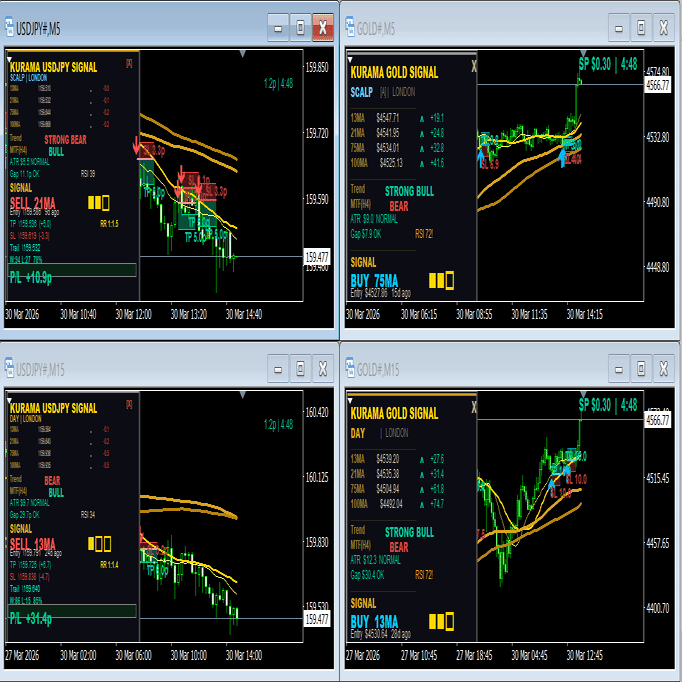The height and width of the screenshot is (682, 682).
Task: Click the SP $0.30 | 4:48 readout in GOLD#,M5
Action: [x=608, y=64]
